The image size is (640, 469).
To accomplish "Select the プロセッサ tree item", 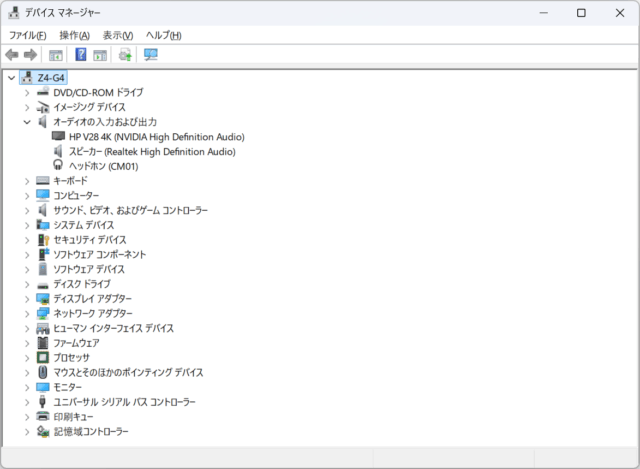I will (71, 357).
